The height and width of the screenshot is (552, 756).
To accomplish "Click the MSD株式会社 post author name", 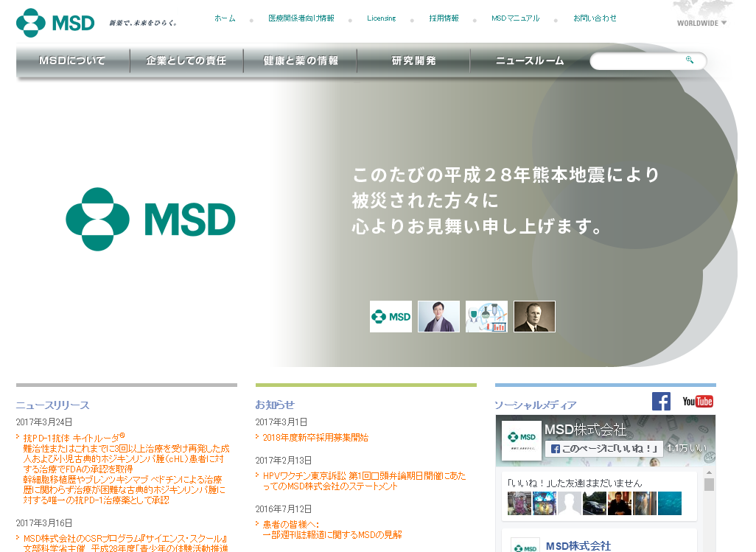I will (578, 545).
